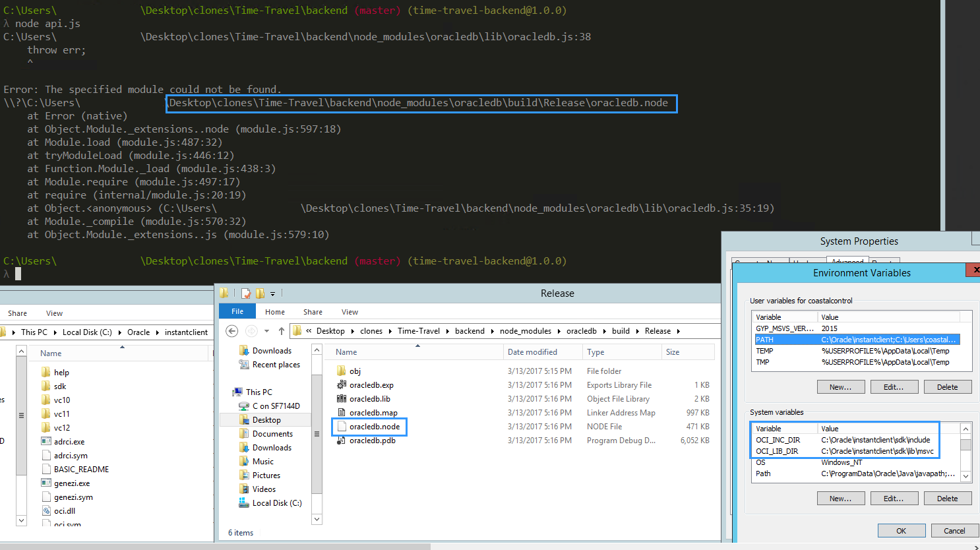Select the oracledb.pdb file icon
The width and height of the screenshot is (980, 550).
[x=341, y=441]
